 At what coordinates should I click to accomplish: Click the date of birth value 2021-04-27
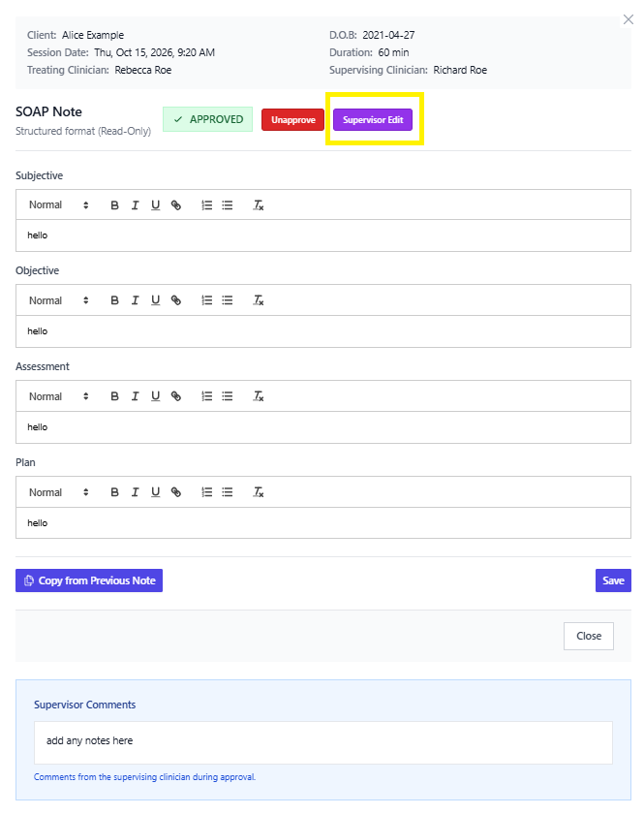(x=388, y=35)
